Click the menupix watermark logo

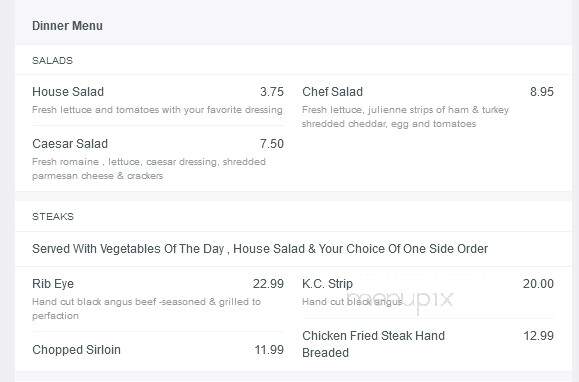coord(400,300)
